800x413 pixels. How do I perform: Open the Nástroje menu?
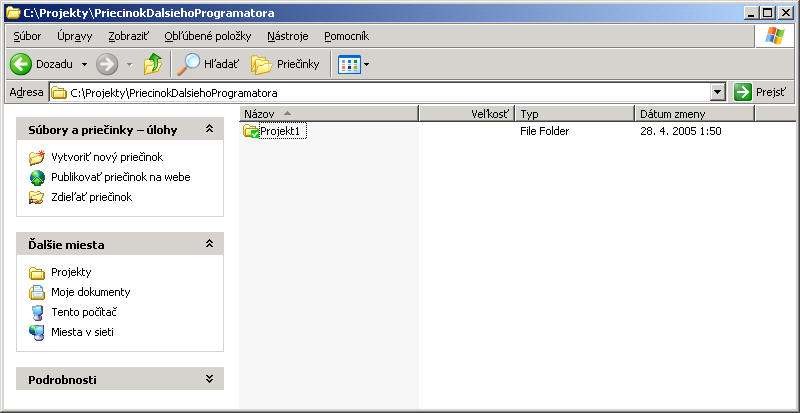click(x=288, y=36)
